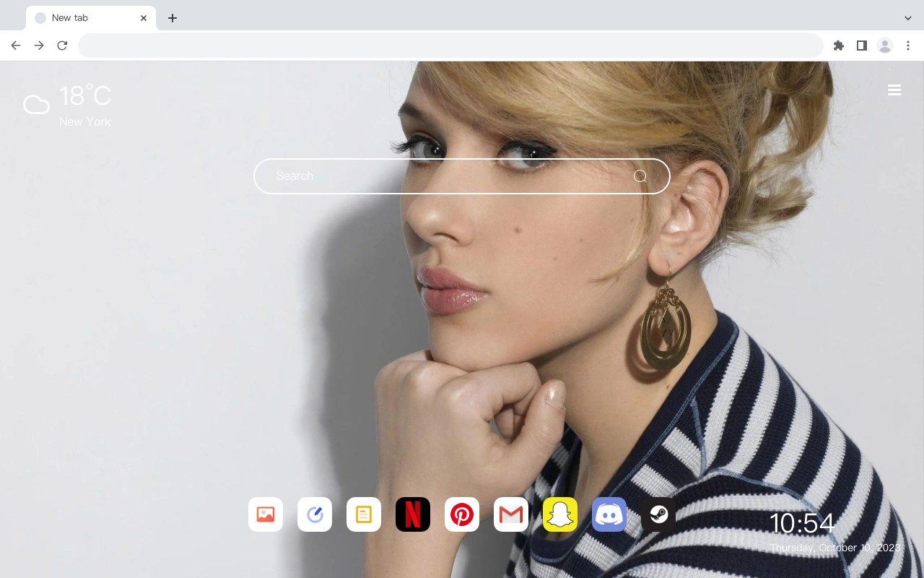Launch the Netflix shortcut

413,514
